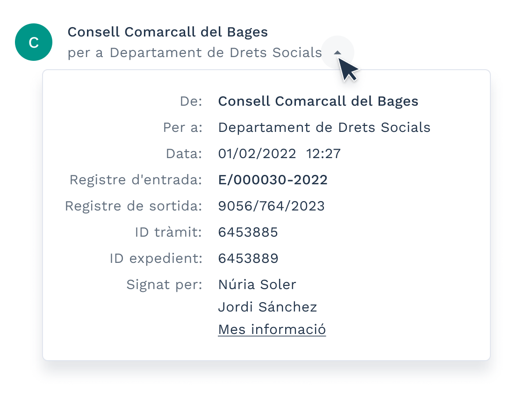Select the header title Consell Comarcall del Bages
This screenshot has height=406, width=532.
(x=168, y=32)
